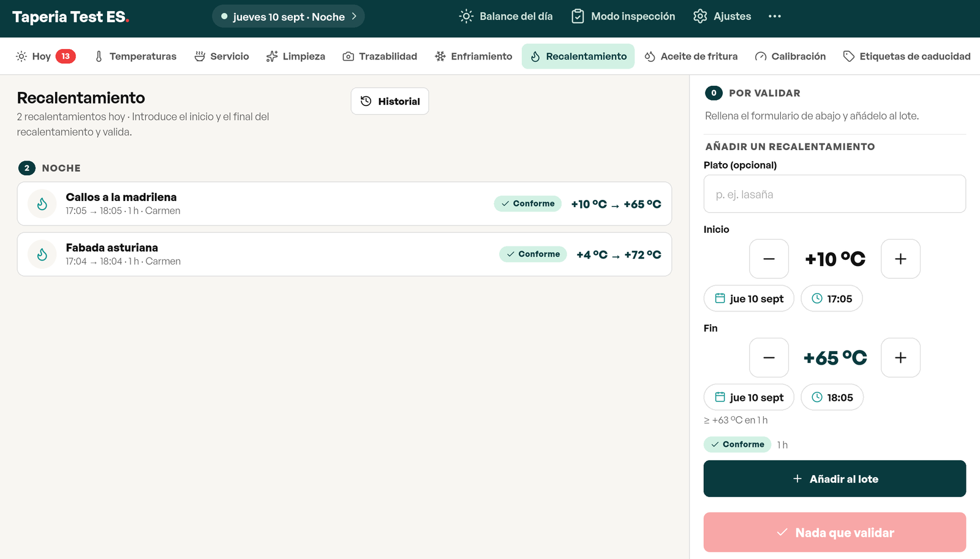Click the Hoy tab with 13 badge
This screenshot has width=980, height=559.
[45, 56]
